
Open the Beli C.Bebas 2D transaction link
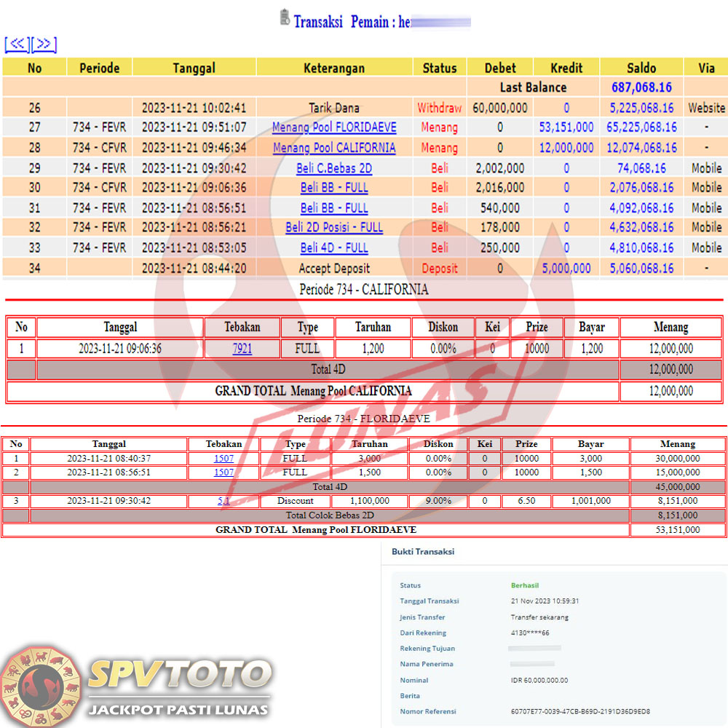pos(334,167)
